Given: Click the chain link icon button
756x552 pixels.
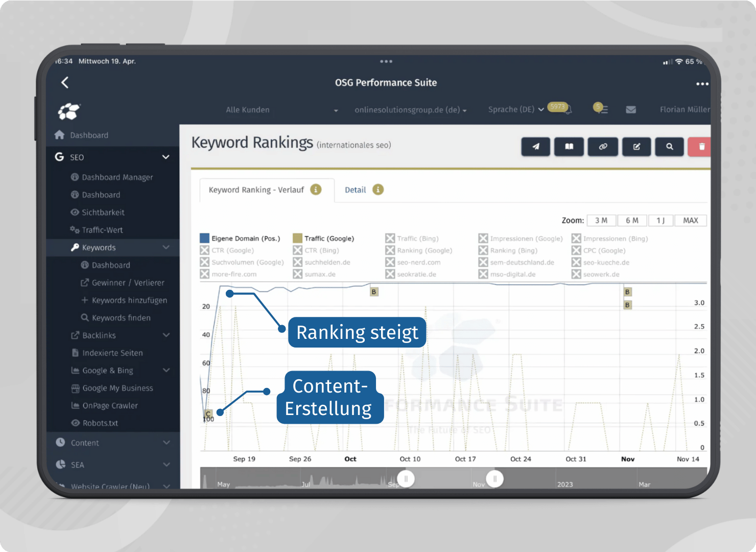Looking at the screenshot, I should pyautogui.click(x=603, y=147).
